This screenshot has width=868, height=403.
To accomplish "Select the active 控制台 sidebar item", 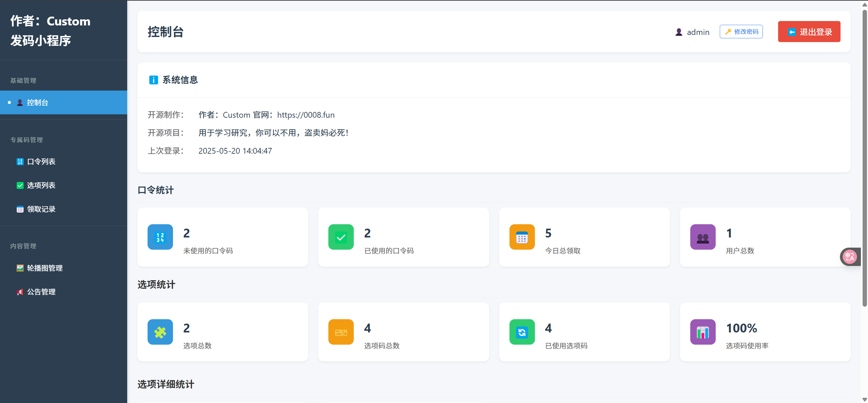I will pos(37,102).
